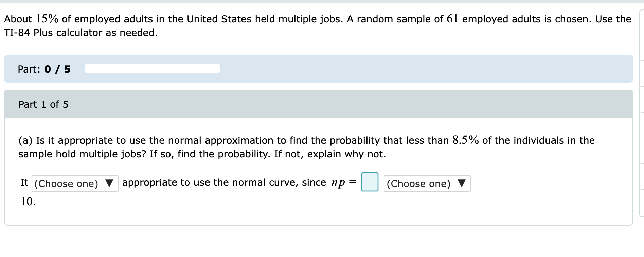Click the Part 1 of 5 label text
The image size is (644, 257).
(43, 104)
